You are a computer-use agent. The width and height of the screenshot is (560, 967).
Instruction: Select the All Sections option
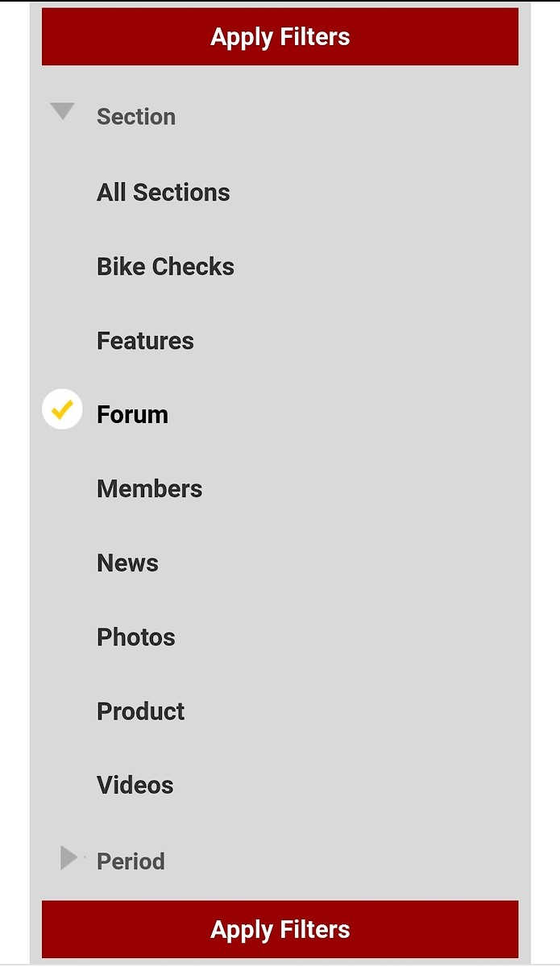coord(164,193)
